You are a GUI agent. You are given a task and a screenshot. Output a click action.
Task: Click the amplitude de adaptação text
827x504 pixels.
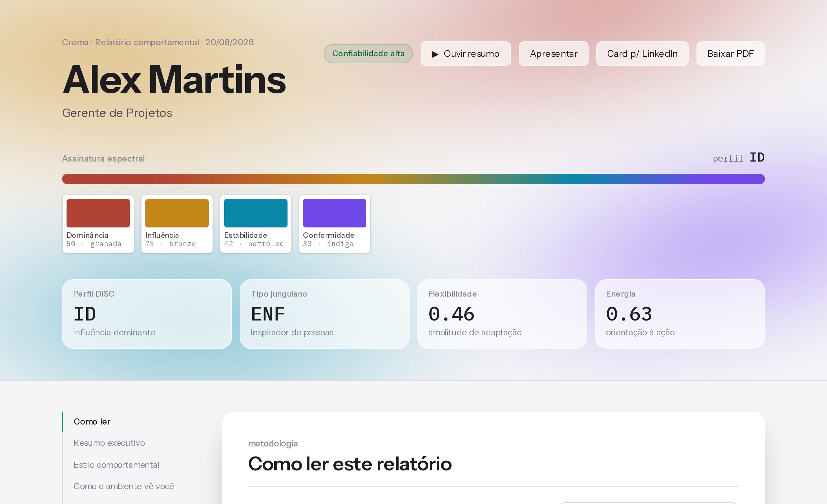point(475,332)
